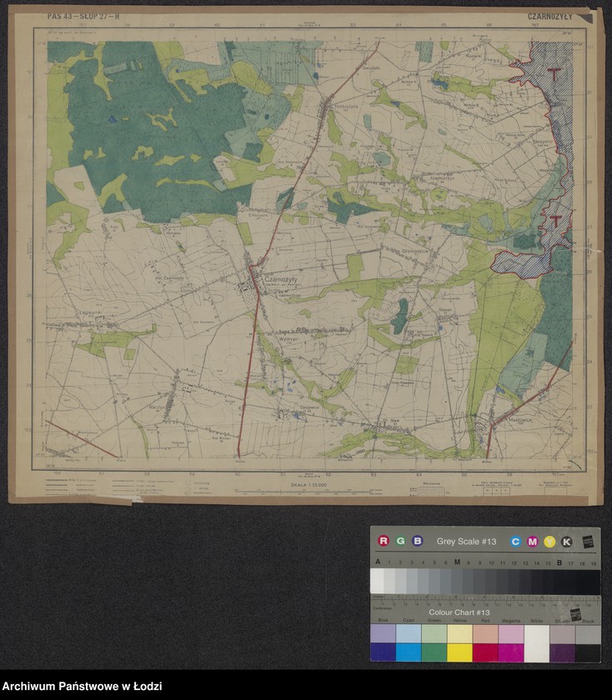The width and height of the screenshot is (612, 700).
Task: Click the blue B circle icon
Action: [x=418, y=541]
